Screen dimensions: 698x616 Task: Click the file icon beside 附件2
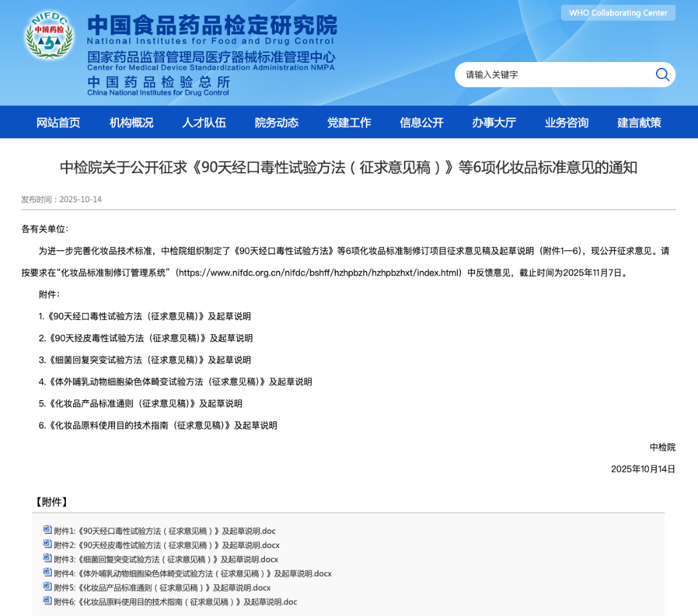47,544
